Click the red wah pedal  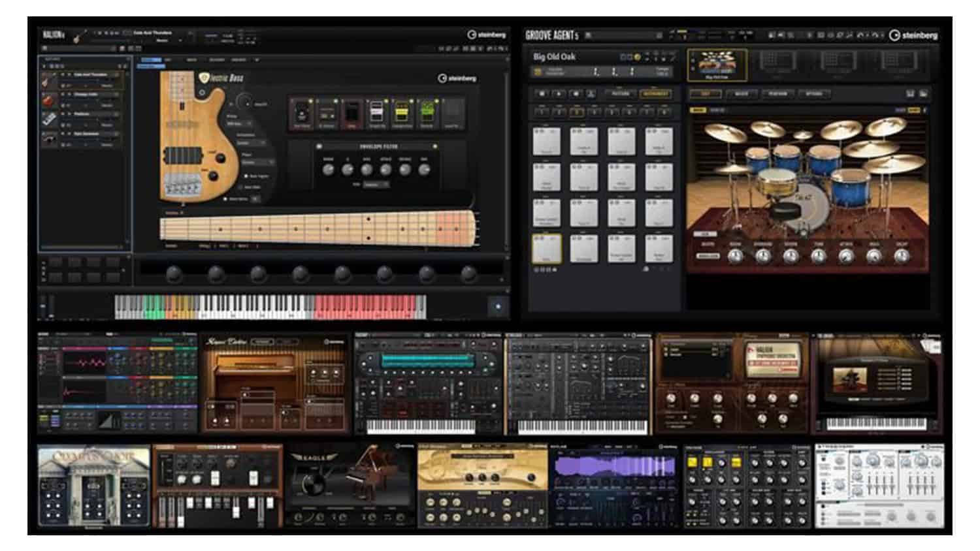tap(351, 114)
